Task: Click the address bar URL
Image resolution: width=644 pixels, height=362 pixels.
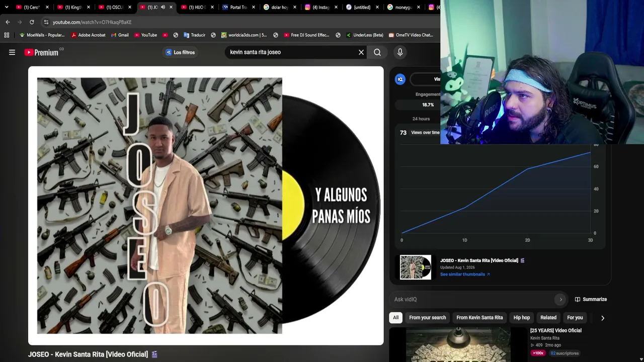Action: [x=92, y=22]
